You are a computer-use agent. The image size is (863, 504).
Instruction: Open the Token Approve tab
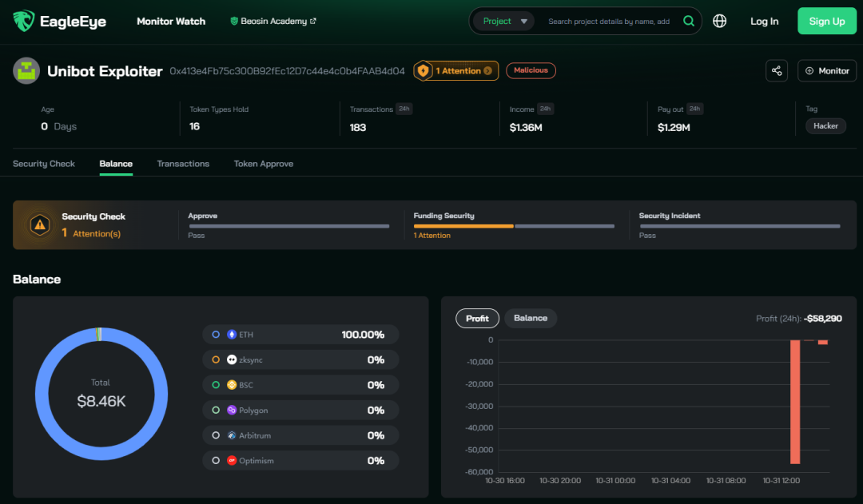[264, 164]
